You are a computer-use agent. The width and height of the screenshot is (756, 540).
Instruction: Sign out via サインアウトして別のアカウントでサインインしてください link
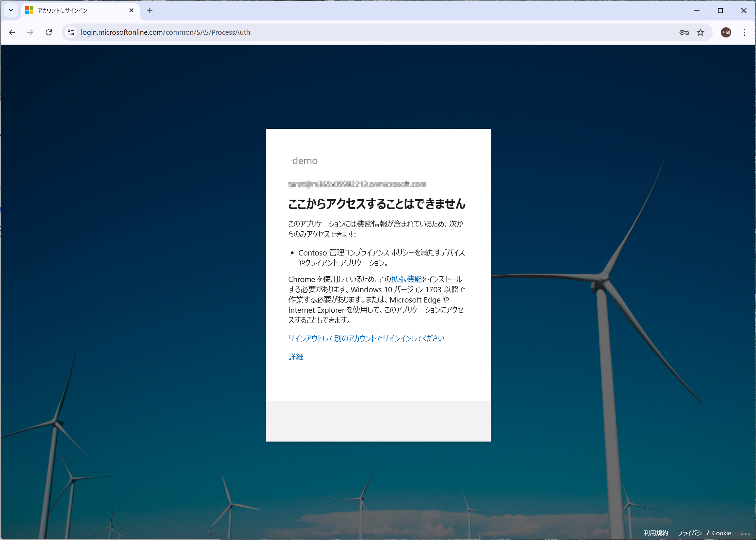click(366, 338)
